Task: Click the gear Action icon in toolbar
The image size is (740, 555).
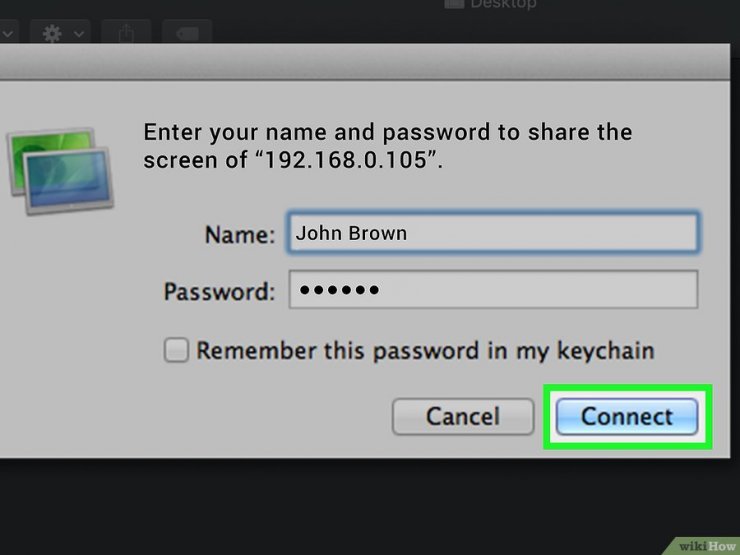Action: [x=54, y=33]
